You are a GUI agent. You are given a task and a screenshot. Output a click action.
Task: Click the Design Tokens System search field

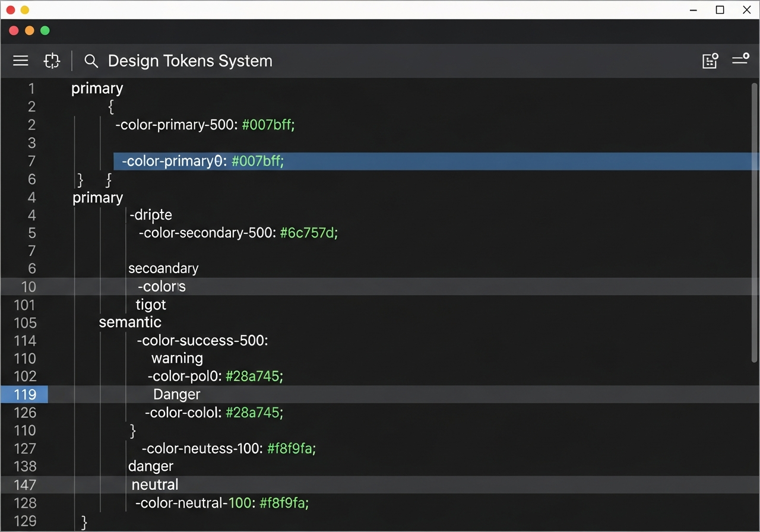coord(190,61)
